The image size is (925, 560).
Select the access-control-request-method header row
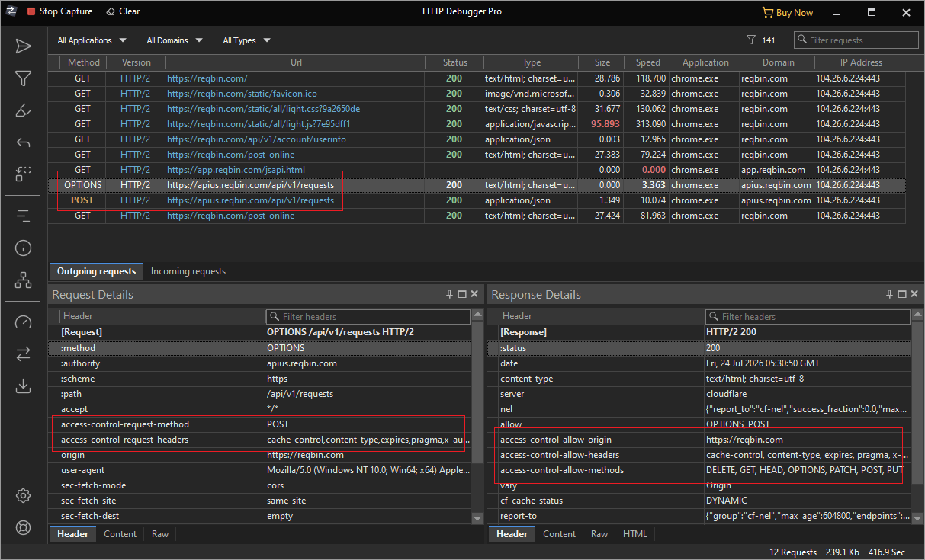tap(260, 424)
